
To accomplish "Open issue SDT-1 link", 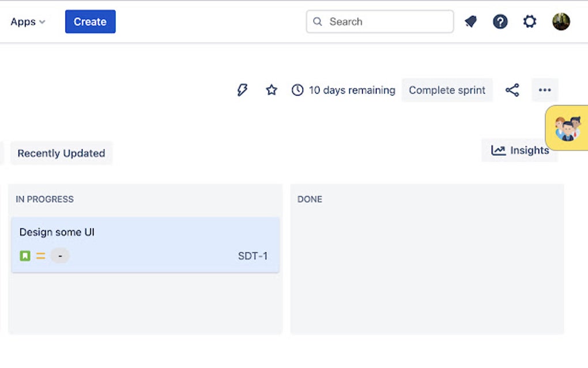I will [x=252, y=256].
